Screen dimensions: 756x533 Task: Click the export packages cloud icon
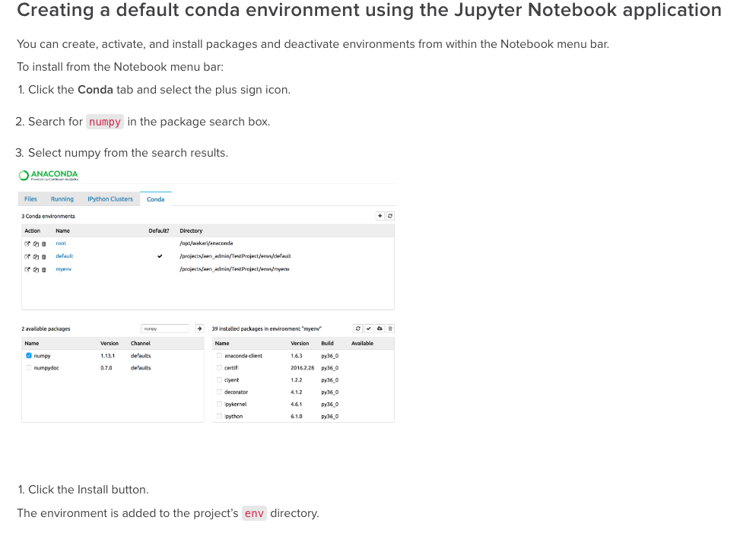click(x=379, y=328)
